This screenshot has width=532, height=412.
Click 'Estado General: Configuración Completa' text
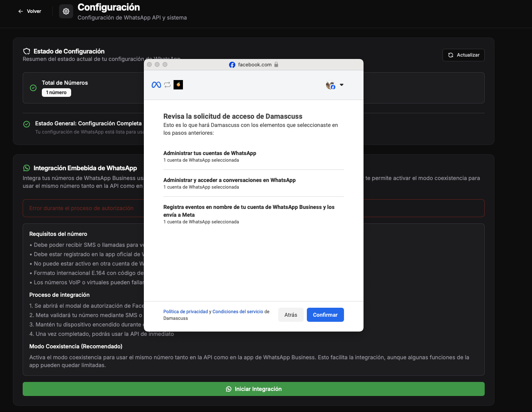pos(88,123)
